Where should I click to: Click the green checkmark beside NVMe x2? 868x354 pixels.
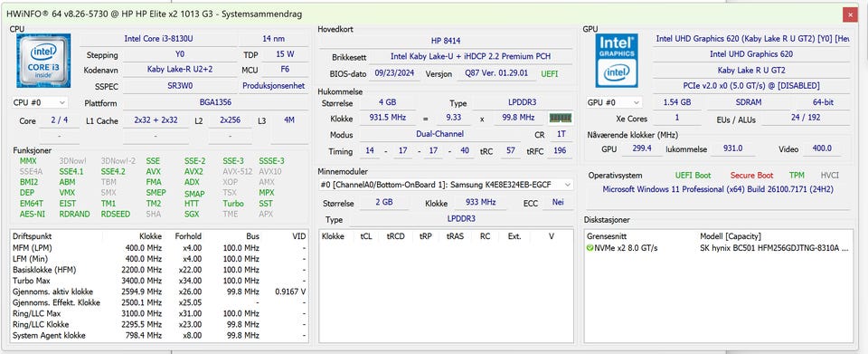(590, 248)
